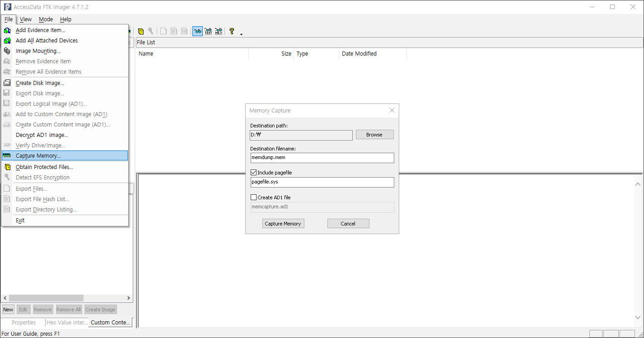Choose Add All Attached Devices
The image size is (644, 338).
tap(65, 41)
